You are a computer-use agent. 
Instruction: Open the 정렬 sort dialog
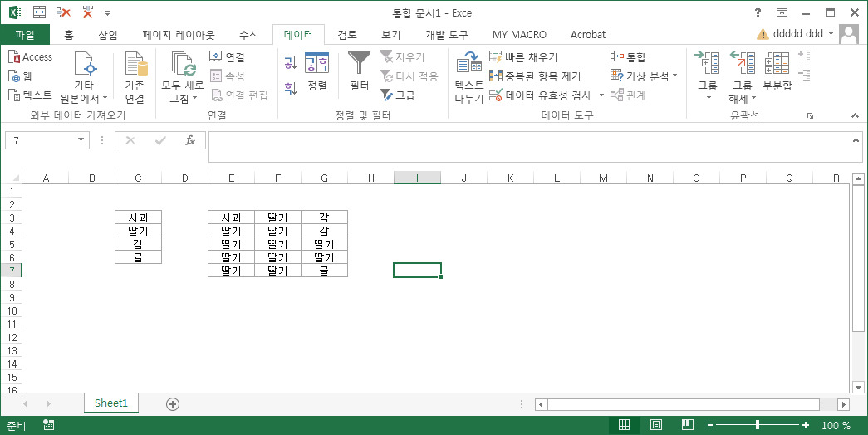click(317, 72)
